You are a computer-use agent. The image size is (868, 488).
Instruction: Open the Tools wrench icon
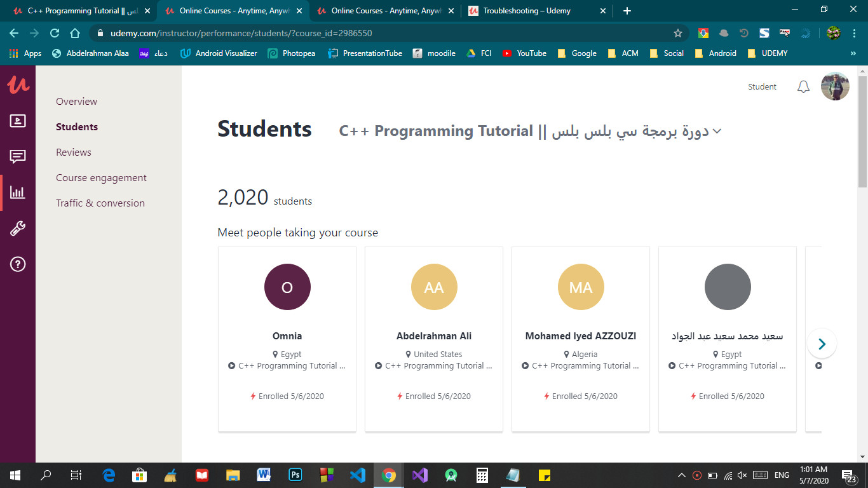[17, 228]
